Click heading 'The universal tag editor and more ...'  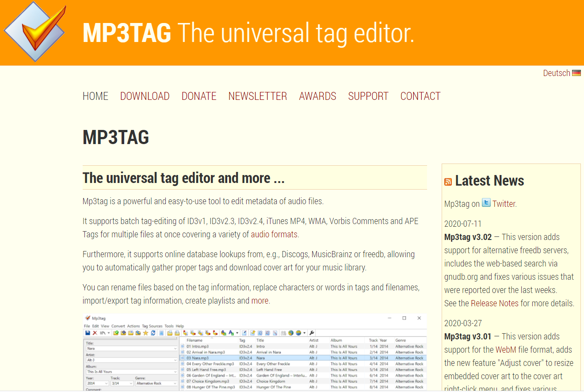pyautogui.click(x=183, y=178)
